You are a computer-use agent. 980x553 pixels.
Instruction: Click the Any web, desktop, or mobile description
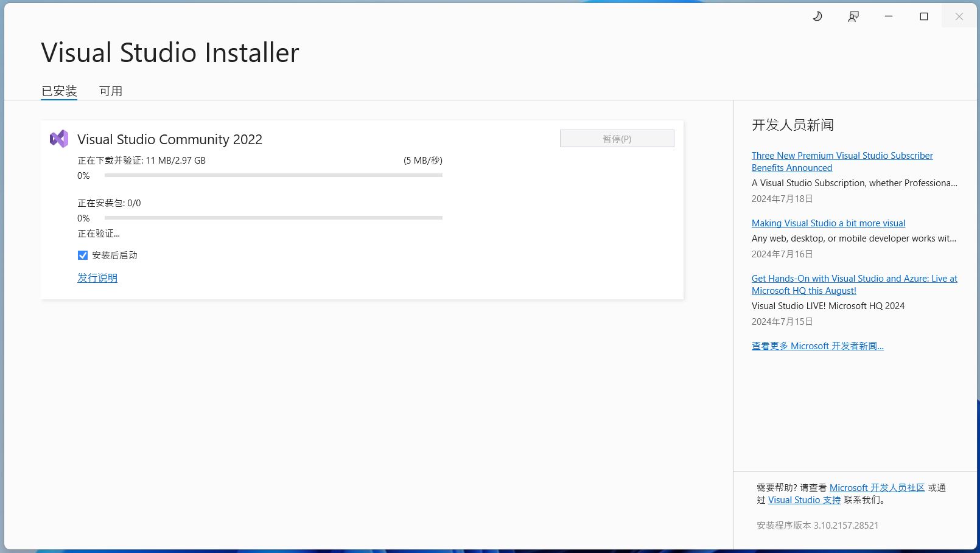tap(854, 238)
